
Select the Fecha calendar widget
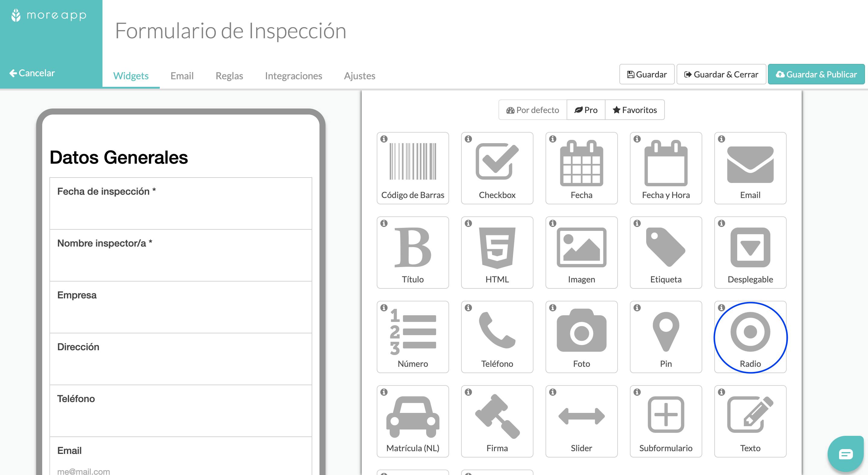(582, 168)
